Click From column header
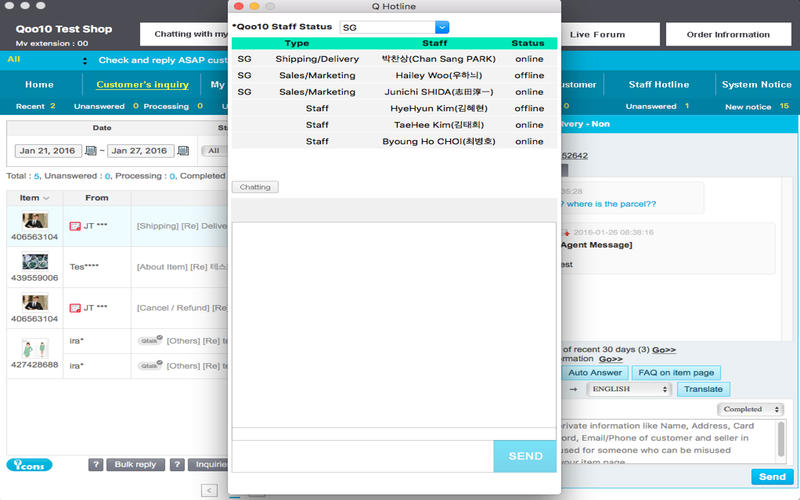 [x=97, y=198]
